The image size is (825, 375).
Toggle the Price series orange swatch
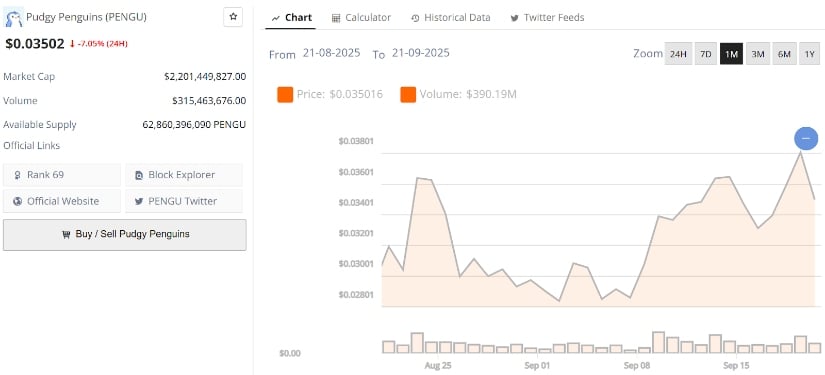[285, 95]
